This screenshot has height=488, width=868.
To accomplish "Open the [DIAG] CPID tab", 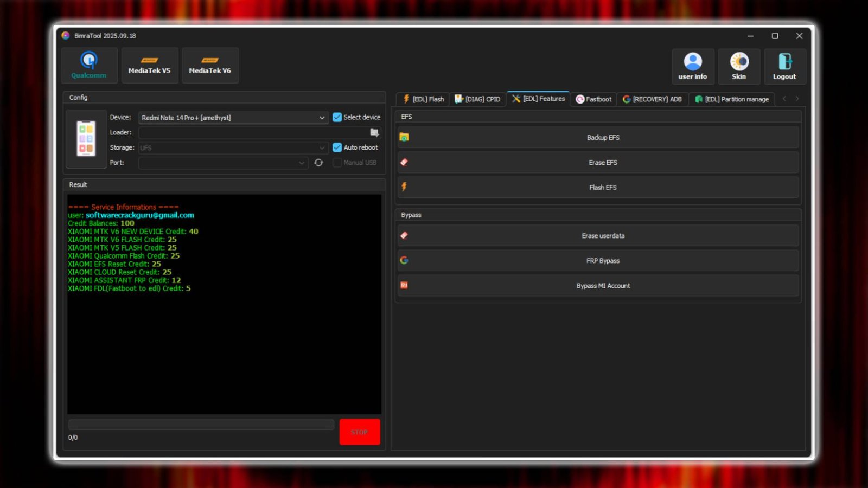I will click(477, 99).
